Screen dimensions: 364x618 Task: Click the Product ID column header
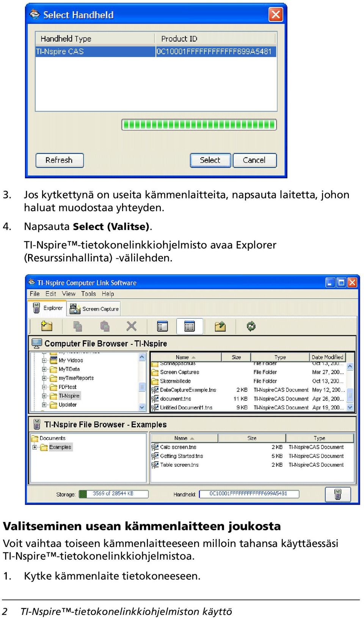click(x=215, y=39)
